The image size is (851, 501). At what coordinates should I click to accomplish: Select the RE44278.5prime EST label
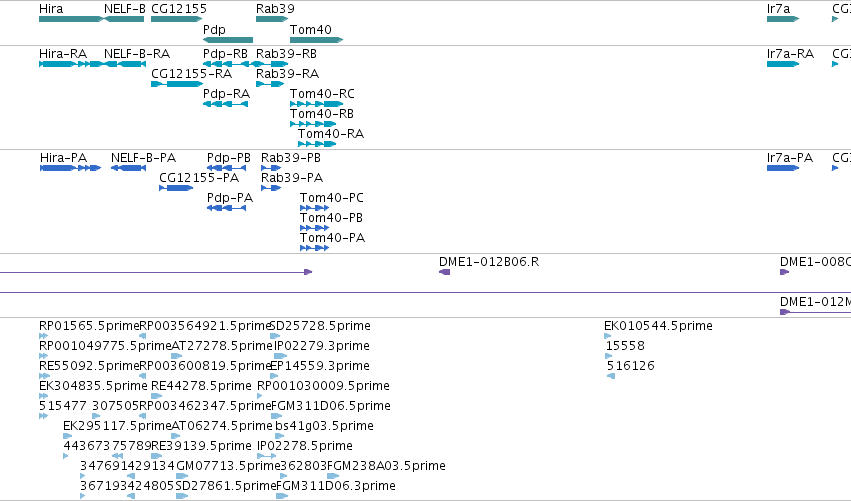click(x=201, y=387)
